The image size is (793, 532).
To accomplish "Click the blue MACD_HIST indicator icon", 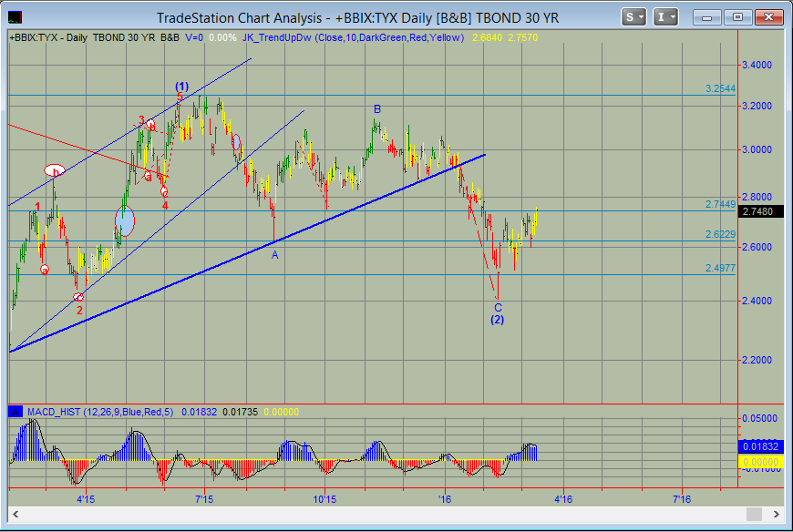I will (15, 412).
